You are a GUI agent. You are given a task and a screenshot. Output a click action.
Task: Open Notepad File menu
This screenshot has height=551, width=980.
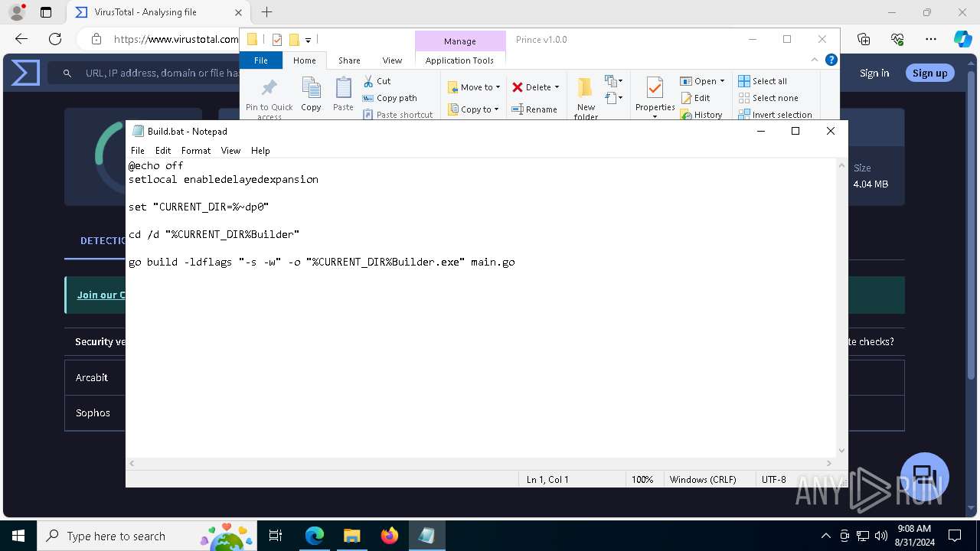[x=138, y=151]
